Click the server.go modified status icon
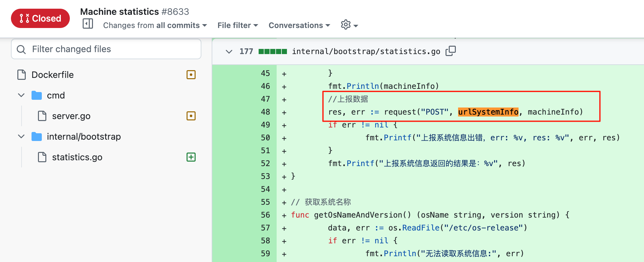The width and height of the screenshot is (644, 262). click(191, 116)
